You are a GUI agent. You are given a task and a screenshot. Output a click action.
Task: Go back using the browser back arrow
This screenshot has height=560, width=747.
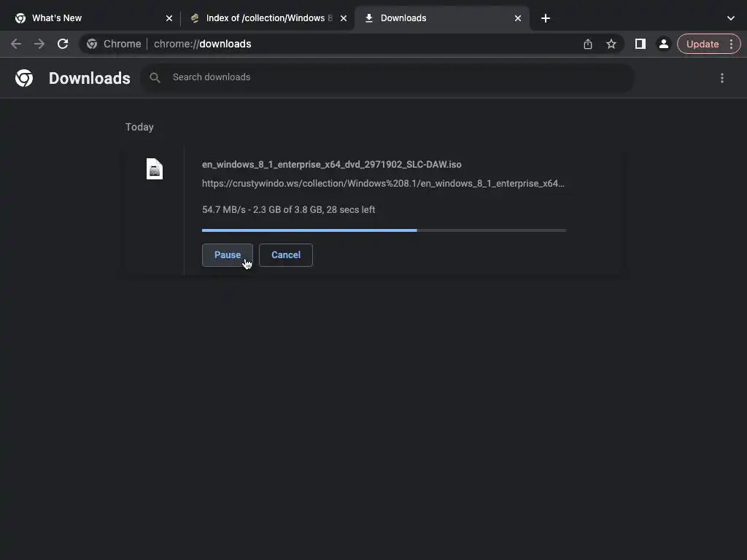tap(16, 44)
